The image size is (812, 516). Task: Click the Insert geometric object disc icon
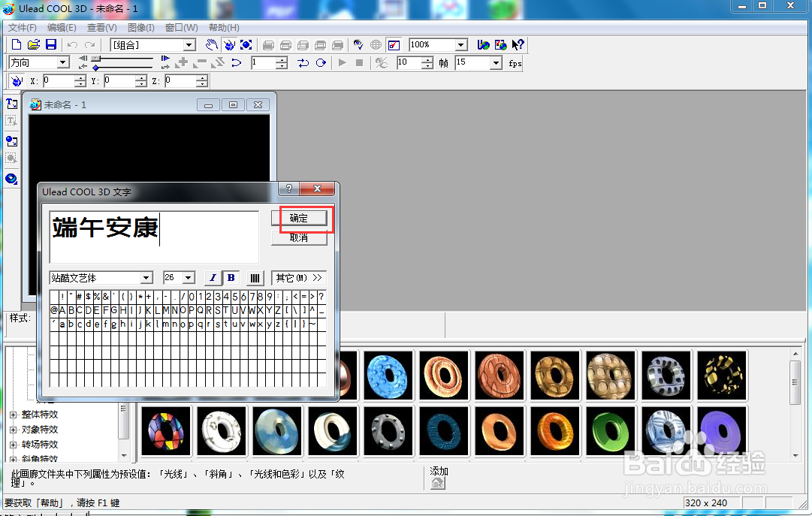click(x=11, y=179)
